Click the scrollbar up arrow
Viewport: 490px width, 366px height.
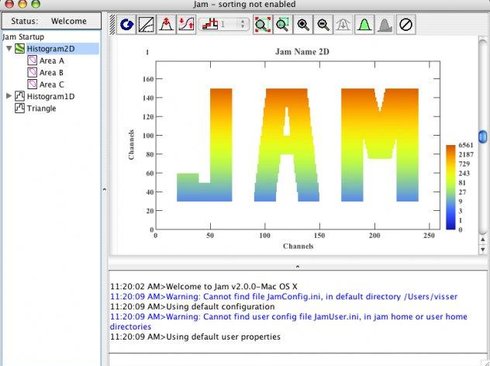[483, 239]
